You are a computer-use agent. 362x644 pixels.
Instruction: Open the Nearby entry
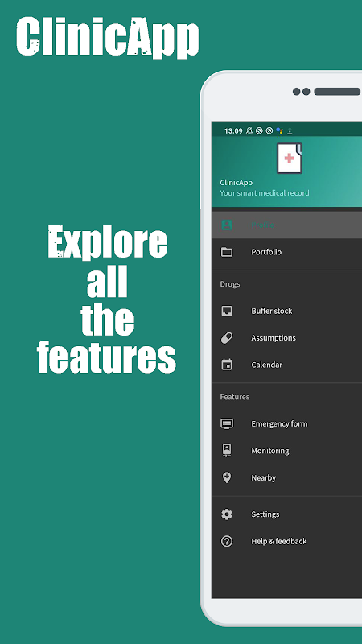coord(286,477)
